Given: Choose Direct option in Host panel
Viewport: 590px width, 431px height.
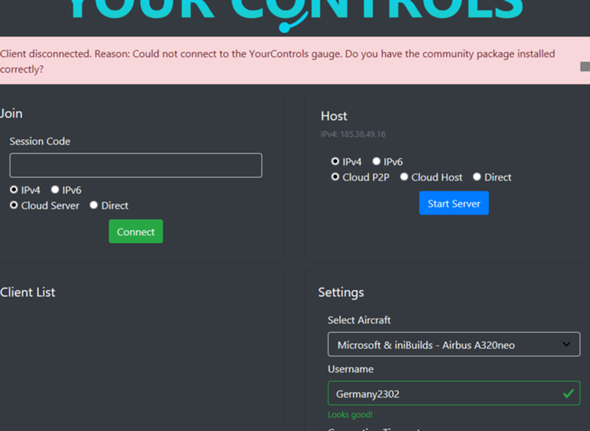Looking at the screenshot, I should coord(477,177).
